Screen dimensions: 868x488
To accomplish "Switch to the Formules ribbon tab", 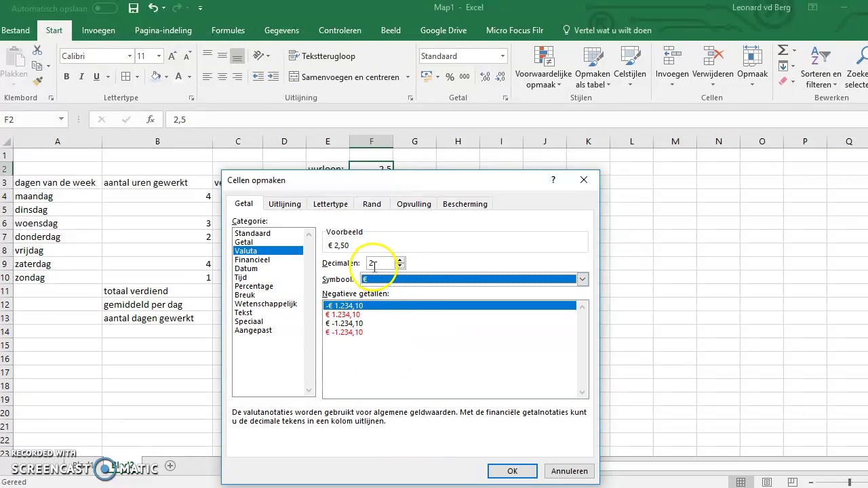I will coord(228,30).
